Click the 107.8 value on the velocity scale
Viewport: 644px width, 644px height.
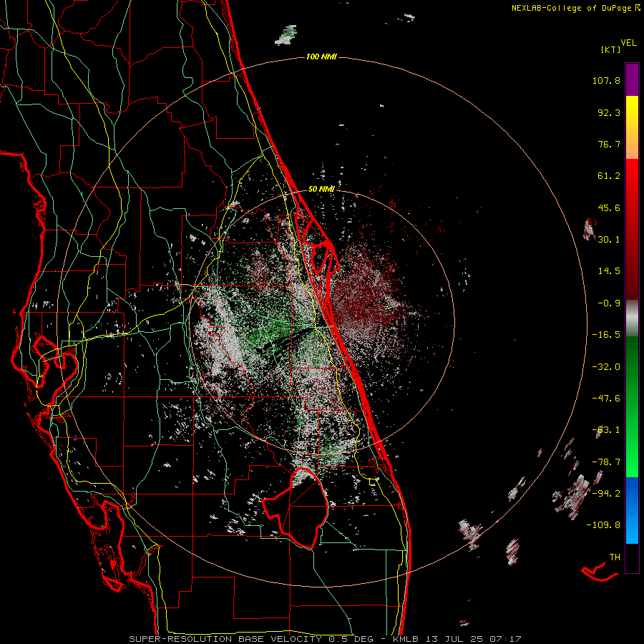coord(606,80)
